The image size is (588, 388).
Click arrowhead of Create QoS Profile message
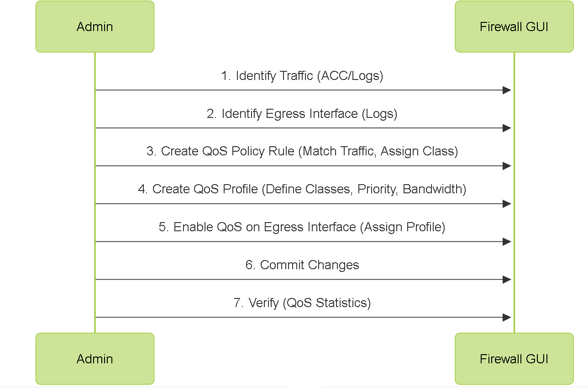click(507, 204)
